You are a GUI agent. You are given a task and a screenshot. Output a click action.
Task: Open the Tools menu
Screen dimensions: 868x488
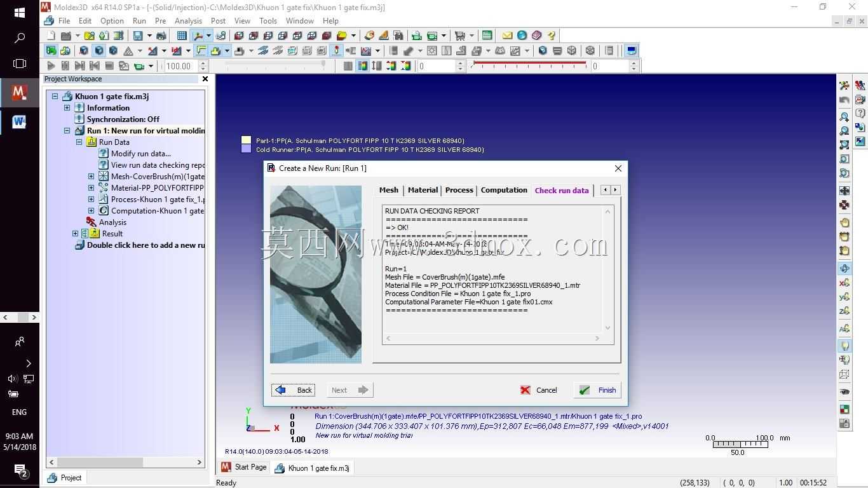[x=268, y=21]
